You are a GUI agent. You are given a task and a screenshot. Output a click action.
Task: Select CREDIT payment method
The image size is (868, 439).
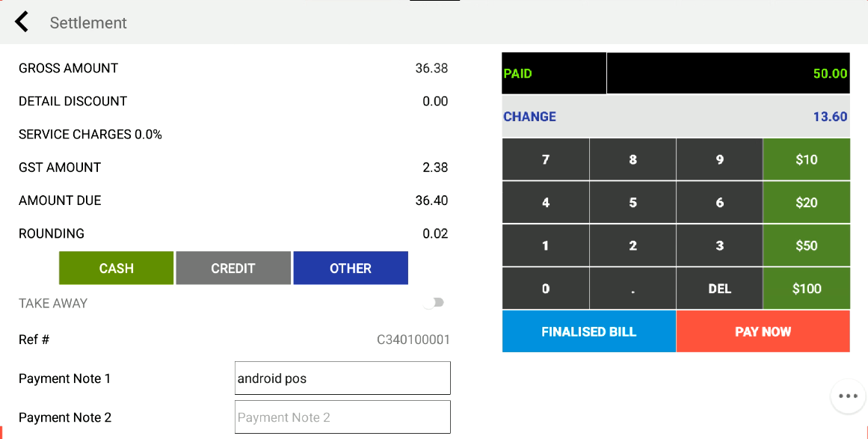pyautogui.click(x=233, y=268)
